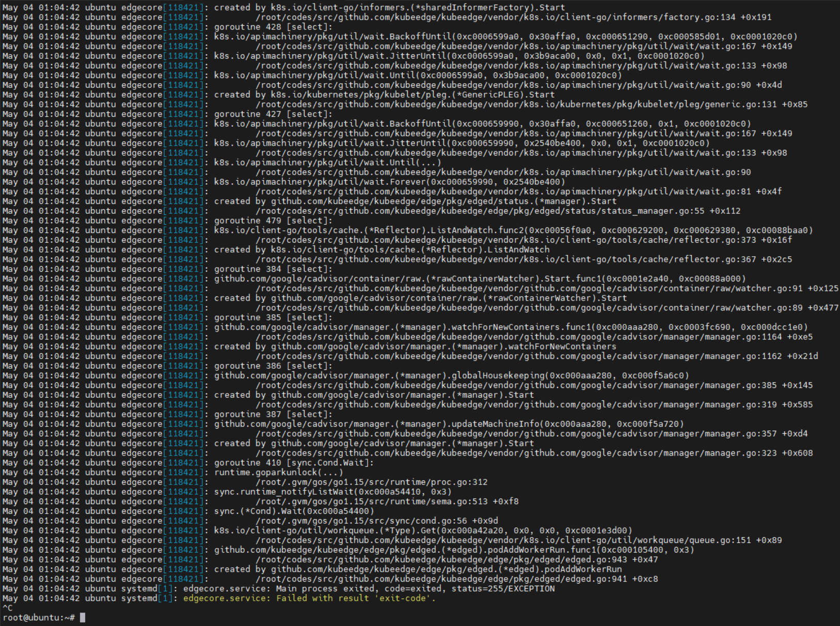840x626 pixels.
Task: Select the 'wait.Until(...)' line
Action: (x=222, y=163)
